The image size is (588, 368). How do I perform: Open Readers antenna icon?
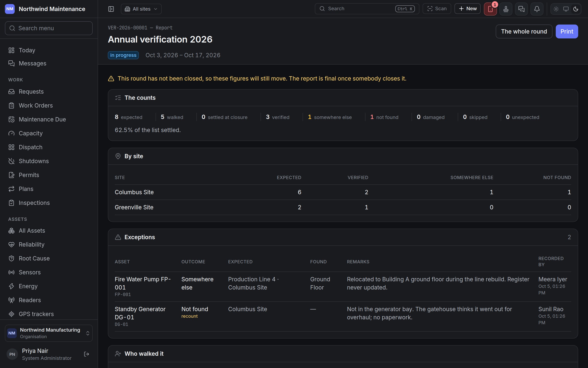11,300
